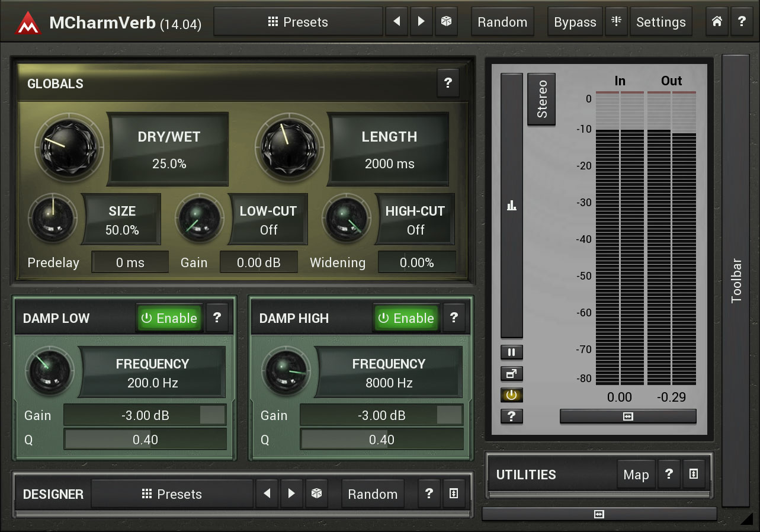Click the SIZE value button

(x=122, y=219)
